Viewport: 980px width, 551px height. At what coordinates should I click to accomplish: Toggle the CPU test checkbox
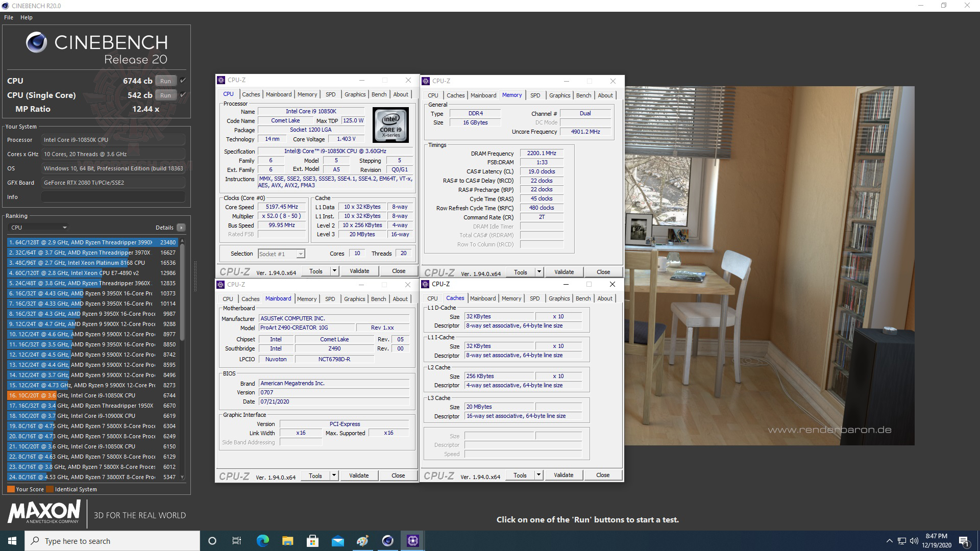click(183, 81)
